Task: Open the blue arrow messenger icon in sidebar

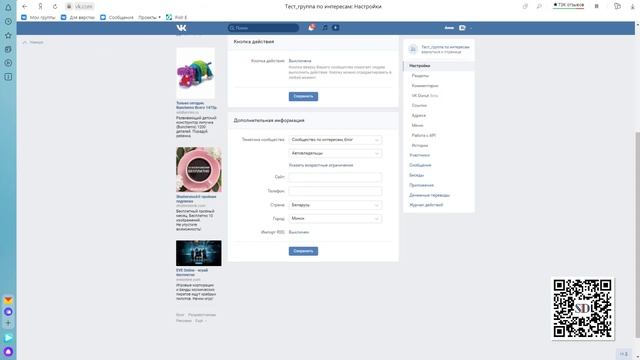Action: tap(8, 338)
